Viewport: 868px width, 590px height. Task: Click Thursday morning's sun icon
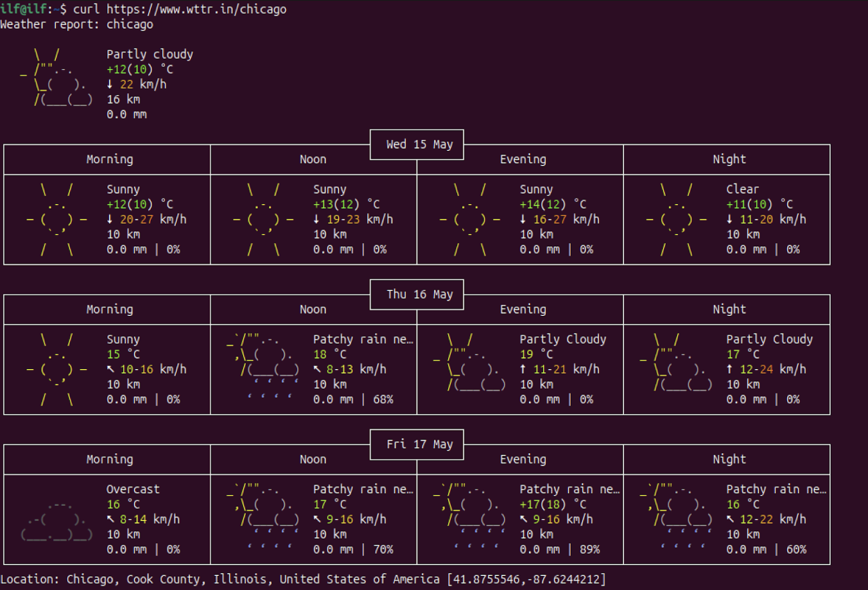pos(57,369)
